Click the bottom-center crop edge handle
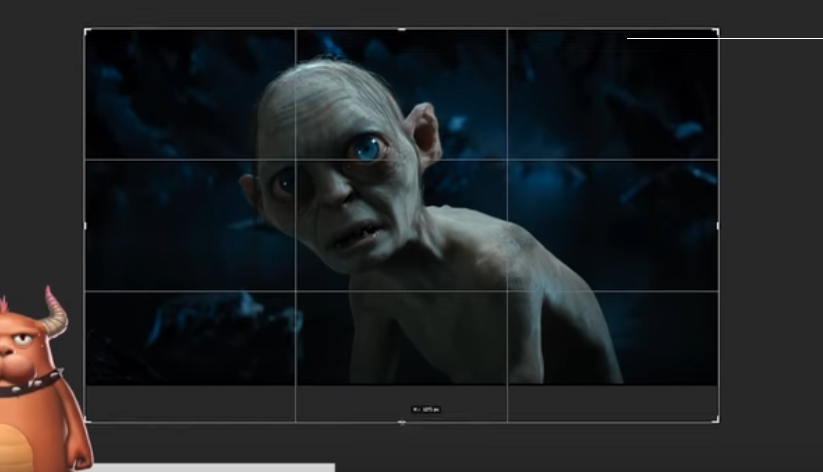 [x=402, y=422]
